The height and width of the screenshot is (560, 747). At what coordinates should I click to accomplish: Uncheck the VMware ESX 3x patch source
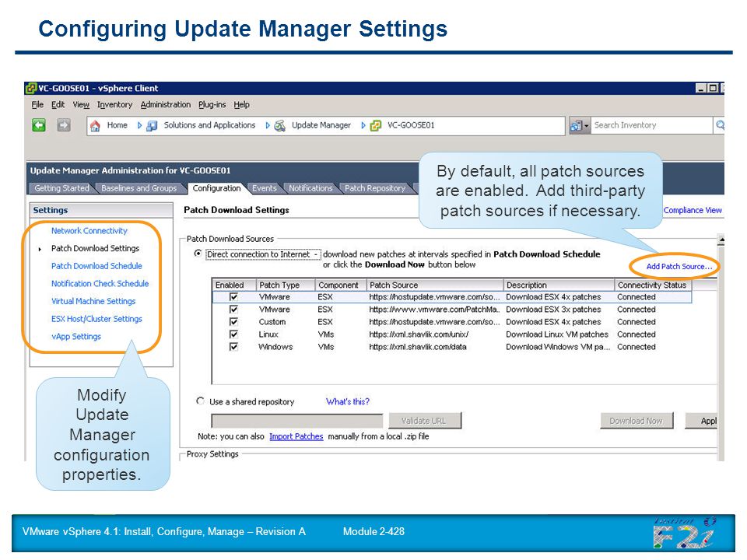tap(233, 309)
